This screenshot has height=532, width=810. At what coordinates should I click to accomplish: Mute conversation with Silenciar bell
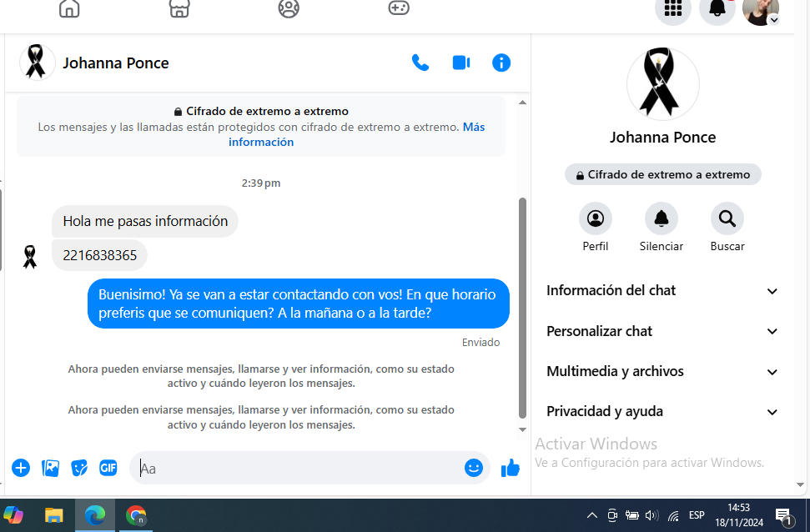click(662, 219)
